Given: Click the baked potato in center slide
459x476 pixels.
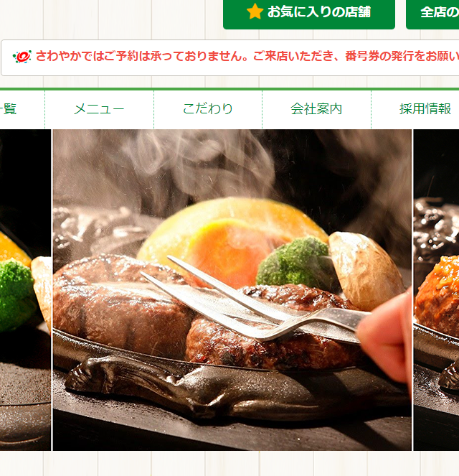Looking at the screenshot, I should tap(365, 270).
